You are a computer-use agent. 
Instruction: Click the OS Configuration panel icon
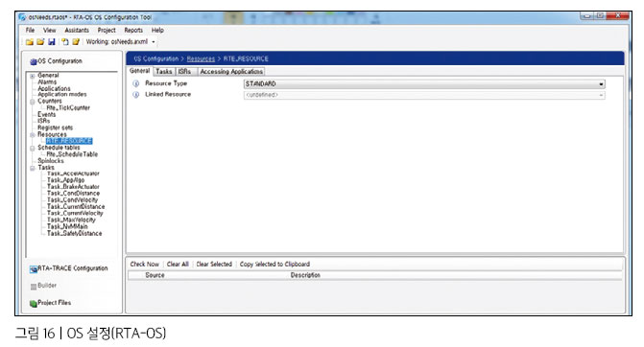click(34, 61)
